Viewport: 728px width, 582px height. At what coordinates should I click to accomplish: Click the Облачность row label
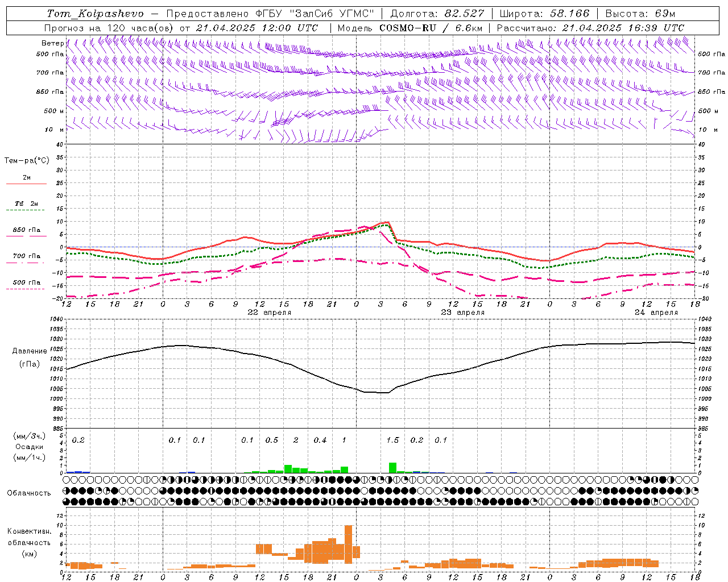point(29,493)
